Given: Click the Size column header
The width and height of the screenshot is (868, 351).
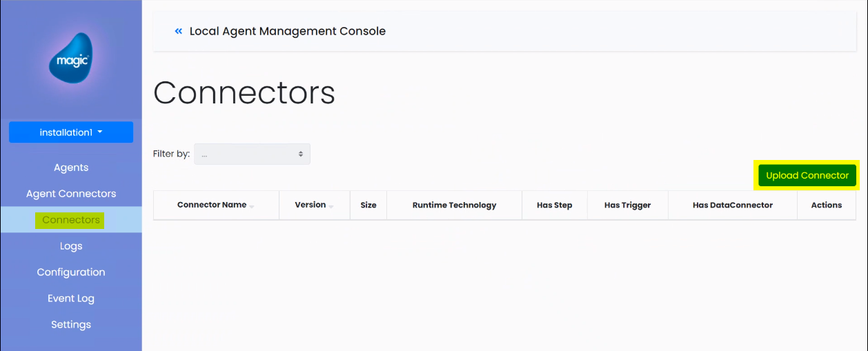Looking at the screenshot, I should 368,205.
